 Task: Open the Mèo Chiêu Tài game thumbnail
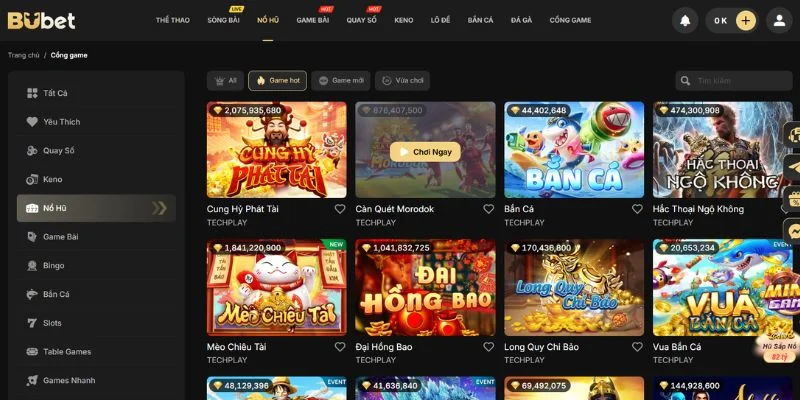tap(277, 287)
